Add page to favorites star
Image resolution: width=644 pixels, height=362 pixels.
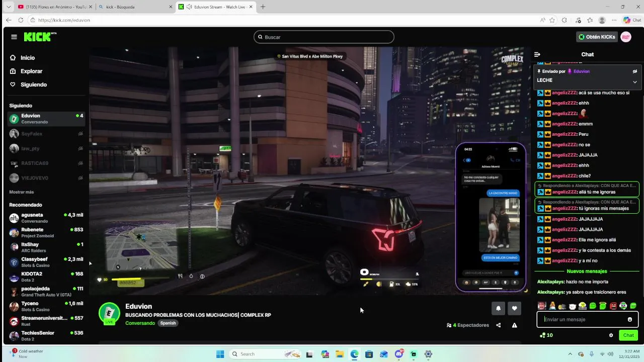[552, 20]
